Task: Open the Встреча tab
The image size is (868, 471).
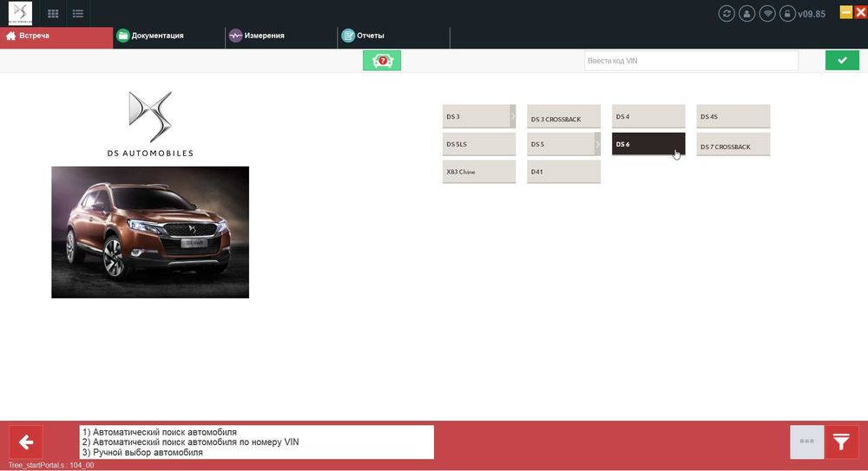Action: point(56,36)
